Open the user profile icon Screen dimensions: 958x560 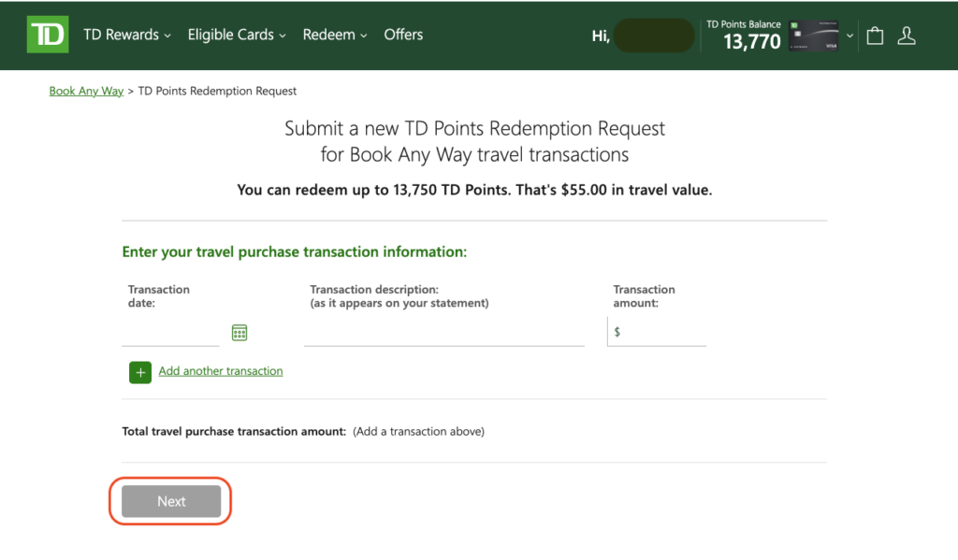[x=906, y=36]
